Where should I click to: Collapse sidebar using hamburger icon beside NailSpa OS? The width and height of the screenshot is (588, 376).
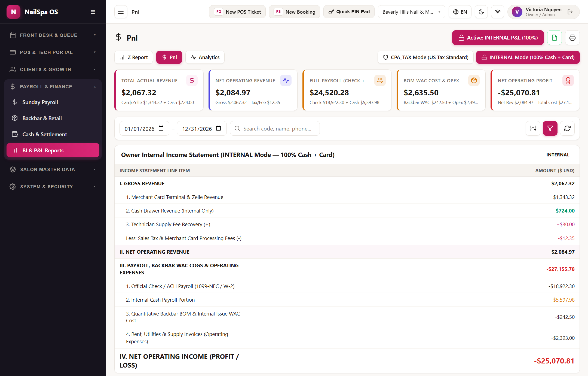[93, 12]
